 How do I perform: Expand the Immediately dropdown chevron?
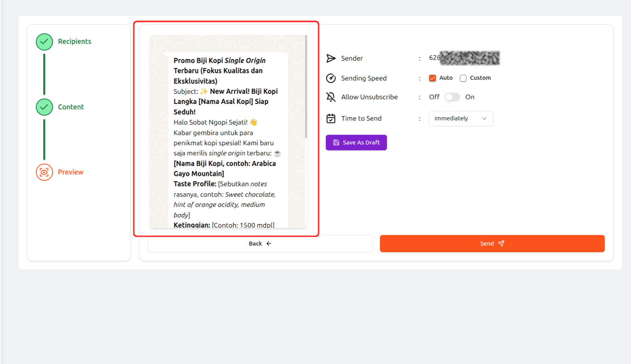pyautogui.click(x=484, y=119)
